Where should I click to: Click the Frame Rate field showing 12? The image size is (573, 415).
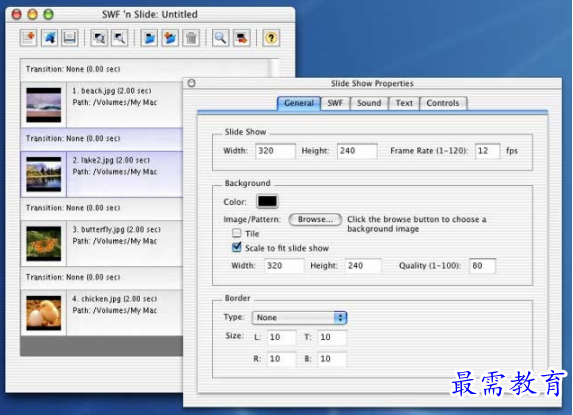tap(487, 151)
